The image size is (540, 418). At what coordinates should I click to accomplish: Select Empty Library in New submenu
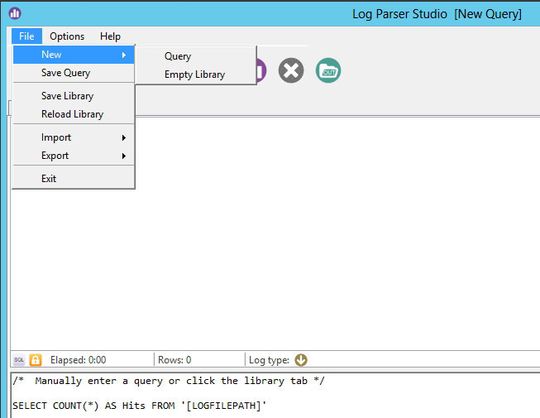[196, 74]
